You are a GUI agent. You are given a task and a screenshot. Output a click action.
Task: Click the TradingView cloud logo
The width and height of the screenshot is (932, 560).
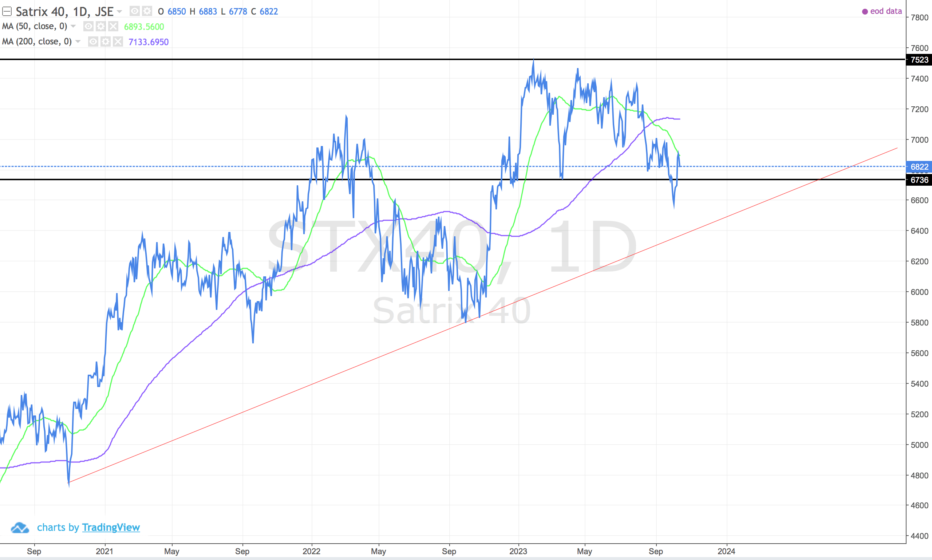point(20,528)
